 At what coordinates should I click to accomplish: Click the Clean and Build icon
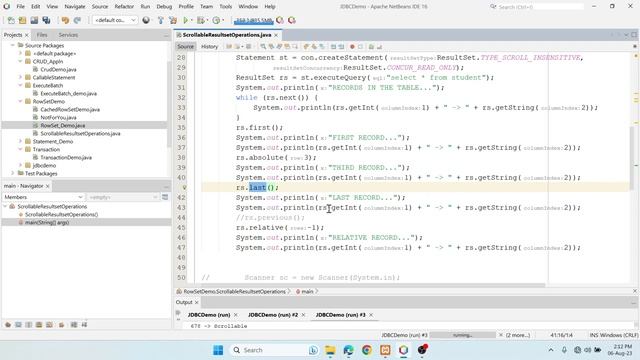pos(173,20)
